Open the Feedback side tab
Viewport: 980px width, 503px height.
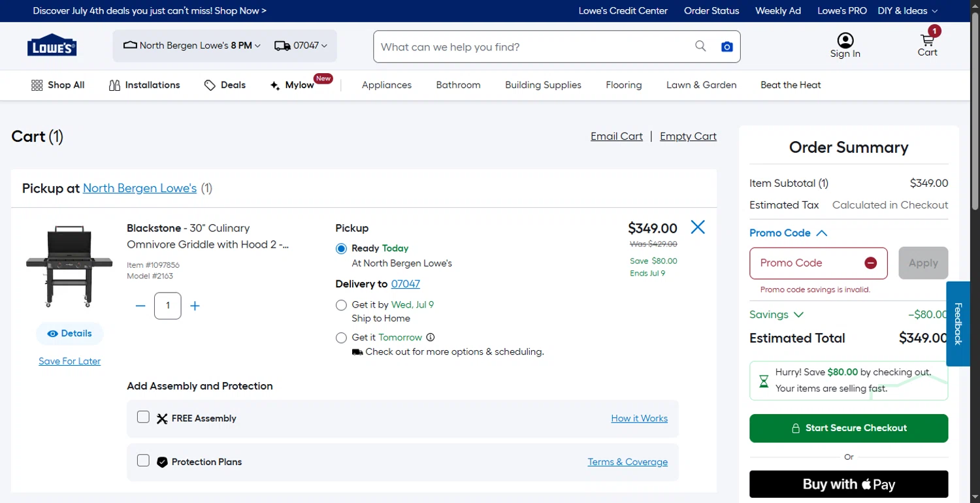coord(958,323)
